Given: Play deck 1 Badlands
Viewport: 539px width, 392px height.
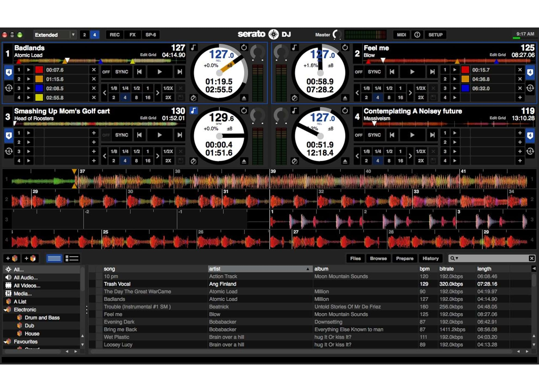Looking at the screenshot, I should (160, 72).
